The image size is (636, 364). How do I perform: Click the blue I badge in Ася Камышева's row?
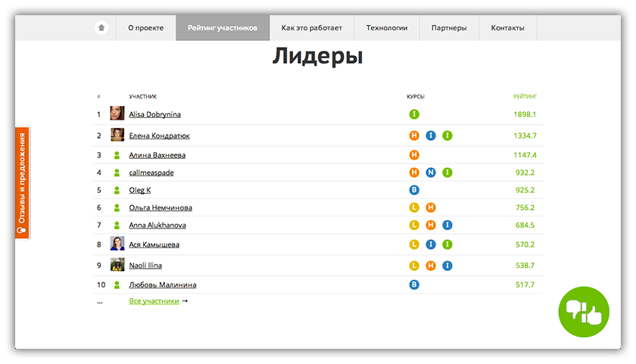click(431, 244)
